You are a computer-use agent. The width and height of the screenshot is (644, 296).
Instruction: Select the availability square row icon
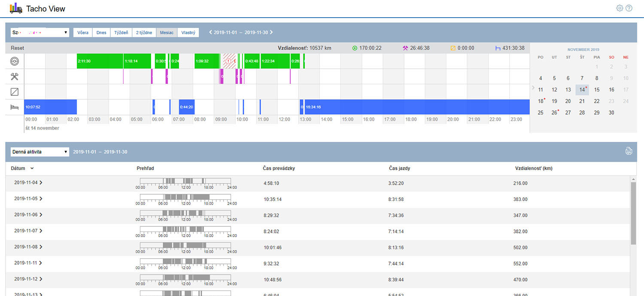(x=15, y=92)
